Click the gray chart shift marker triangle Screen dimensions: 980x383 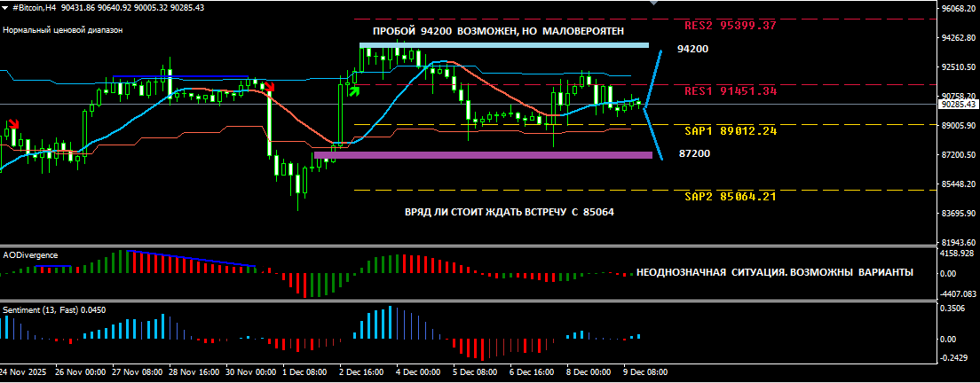click(653, 3)
